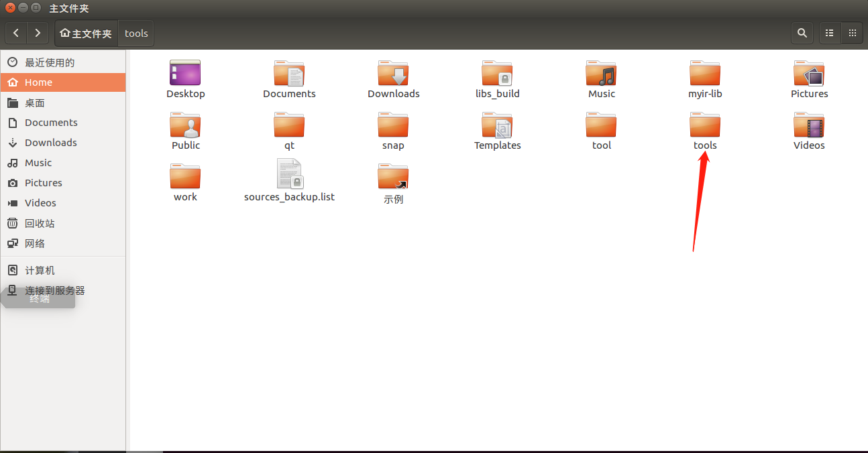Select the sources_backup.list file
The image size is (868, 453).
[x=289, y=174]
